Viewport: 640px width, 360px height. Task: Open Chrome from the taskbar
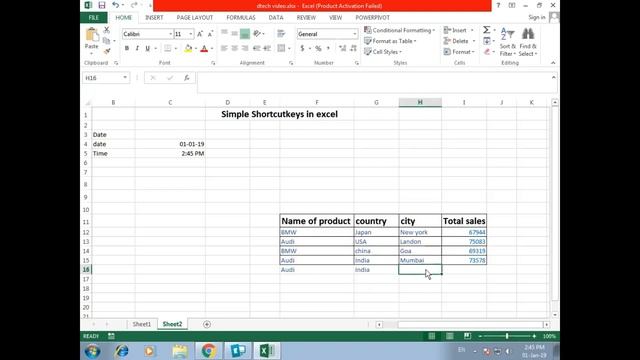coord(209,351)
